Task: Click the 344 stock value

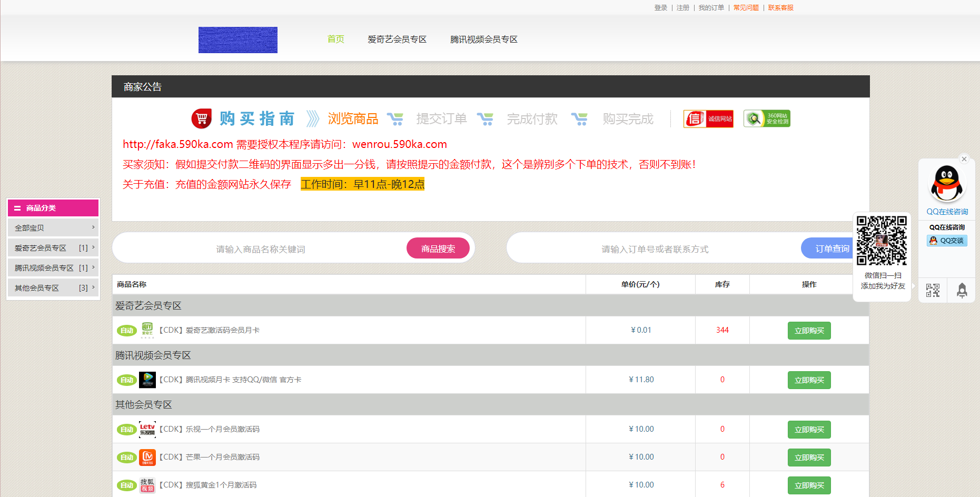Action: (x=722, y=330)
